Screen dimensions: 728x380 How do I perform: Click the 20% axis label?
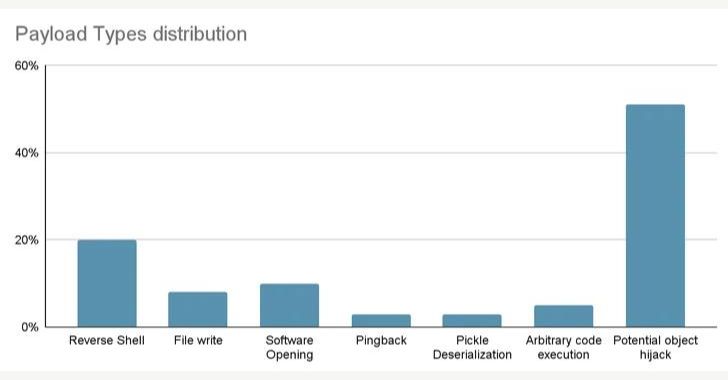(26, 240)
